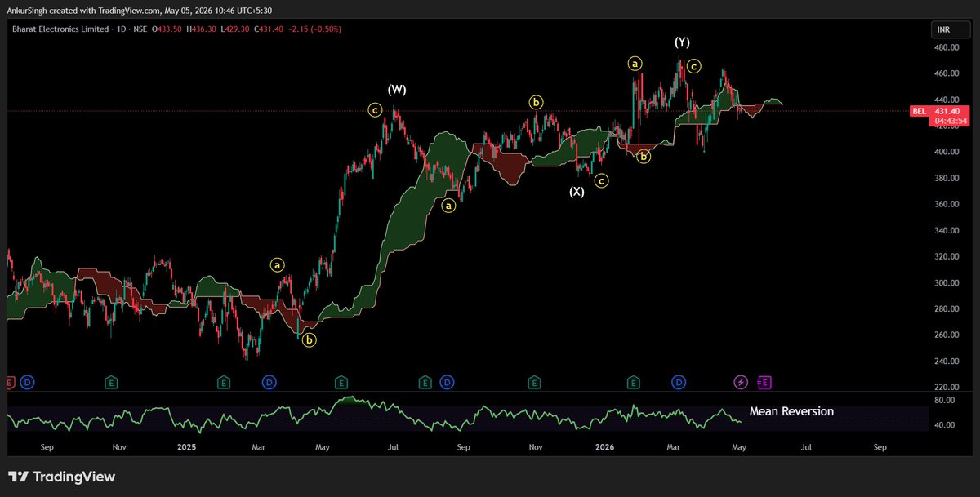Click circled wave label c beside (X)
Image resolution: width=980 pixels, height=497 pixels.
(601, 180)
